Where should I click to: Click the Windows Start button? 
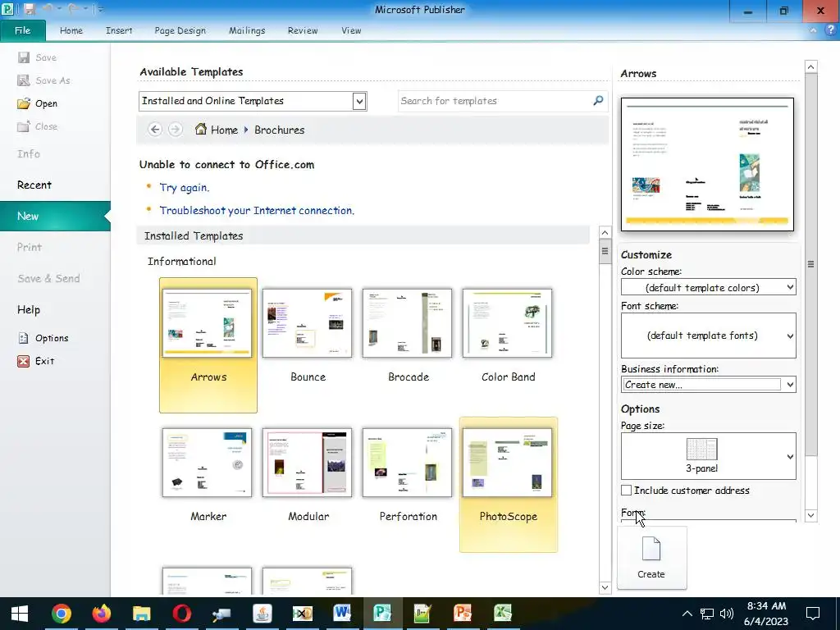click(20, 614)
